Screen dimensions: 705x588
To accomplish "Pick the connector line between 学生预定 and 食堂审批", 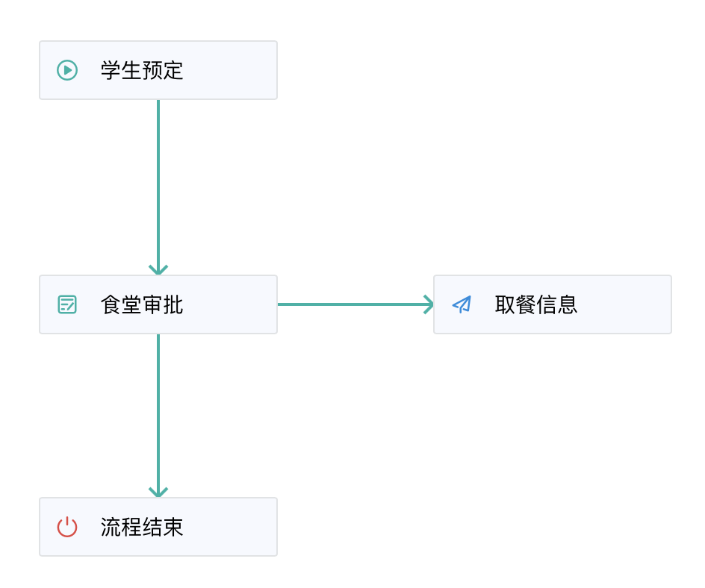I will [x=158, y=179].
